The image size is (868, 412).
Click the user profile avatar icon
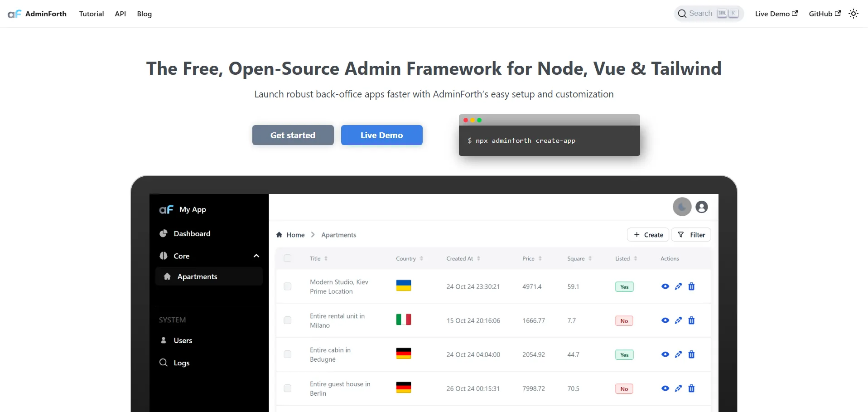[x=701, y=207]
